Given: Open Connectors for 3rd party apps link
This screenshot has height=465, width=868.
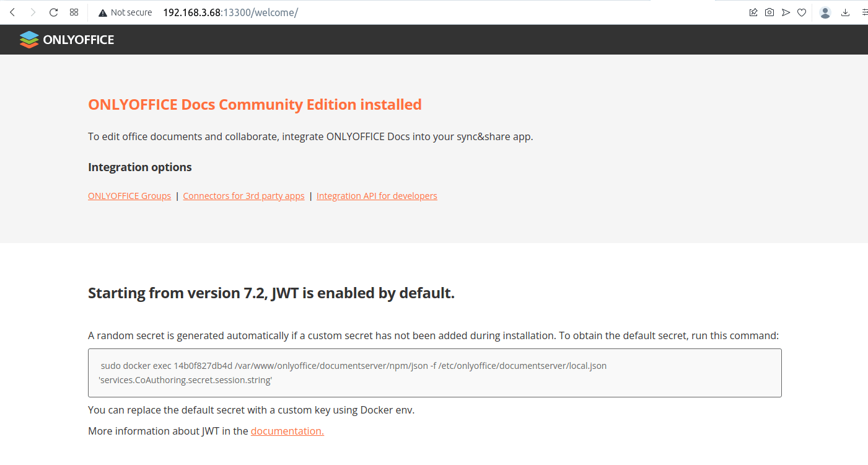Looking at the screenshot, I should [x=244, y=196].
